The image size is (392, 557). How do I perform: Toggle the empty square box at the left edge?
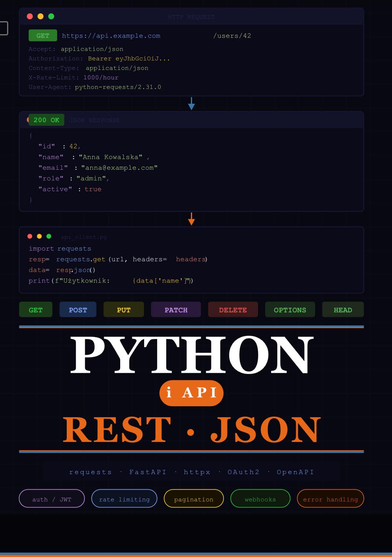coord(3,28)
